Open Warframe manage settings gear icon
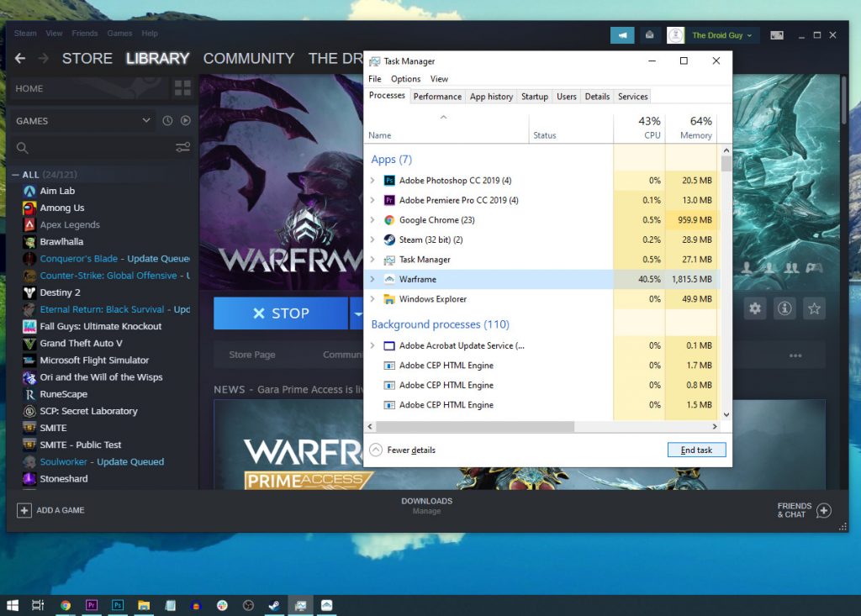This screenshot has width=861, height=616. [755, 308]
